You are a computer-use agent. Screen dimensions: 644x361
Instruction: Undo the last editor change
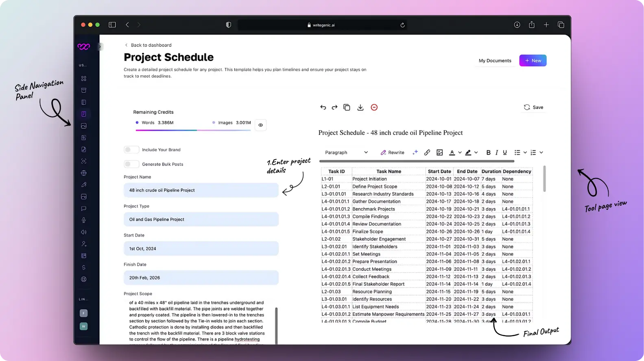tap(323, 107)
